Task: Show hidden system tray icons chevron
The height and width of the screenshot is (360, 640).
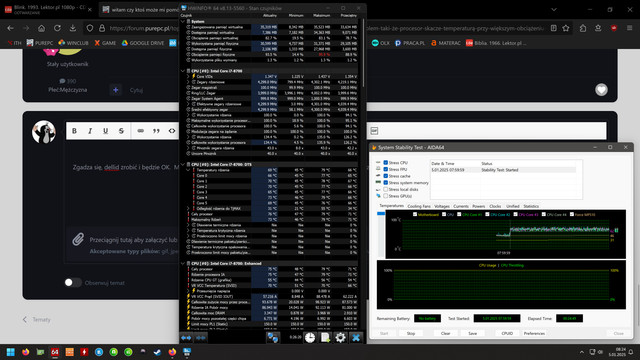Action: (582, 352)
